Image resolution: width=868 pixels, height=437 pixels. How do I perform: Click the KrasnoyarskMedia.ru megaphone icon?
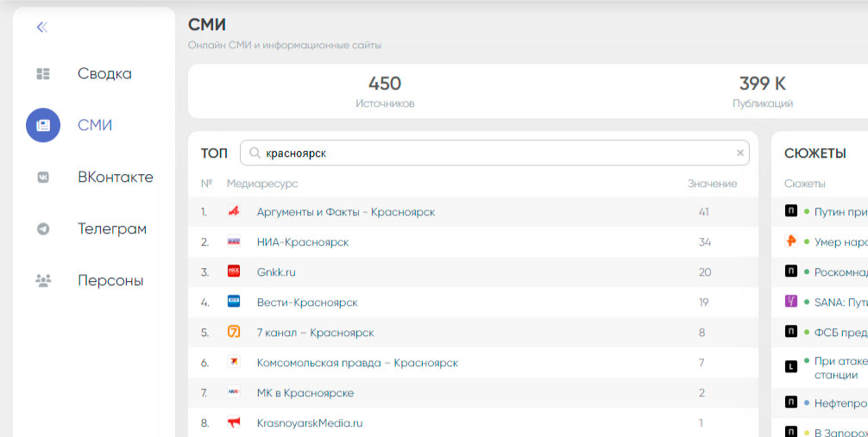coord(233,422)
